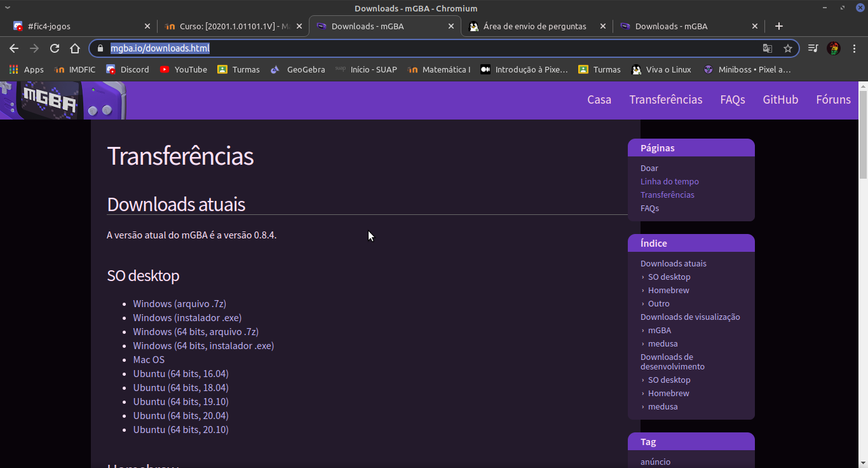Download Ubuntu (64 bits, 19.10)
This screenshot has height=468, width=868.
(x=180, y=402)
